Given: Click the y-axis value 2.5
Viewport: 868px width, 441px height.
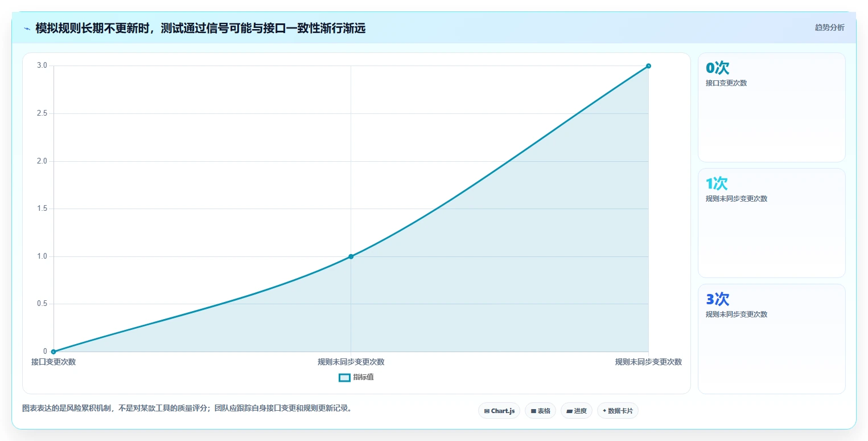Looking at the screenshot, I should tap(42, 113).
